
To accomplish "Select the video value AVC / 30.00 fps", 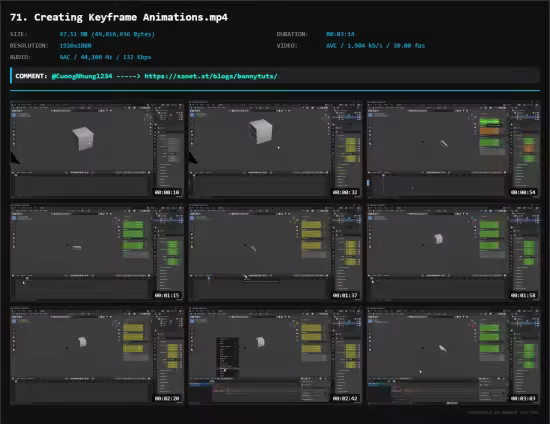I will (x=375, y=46).
